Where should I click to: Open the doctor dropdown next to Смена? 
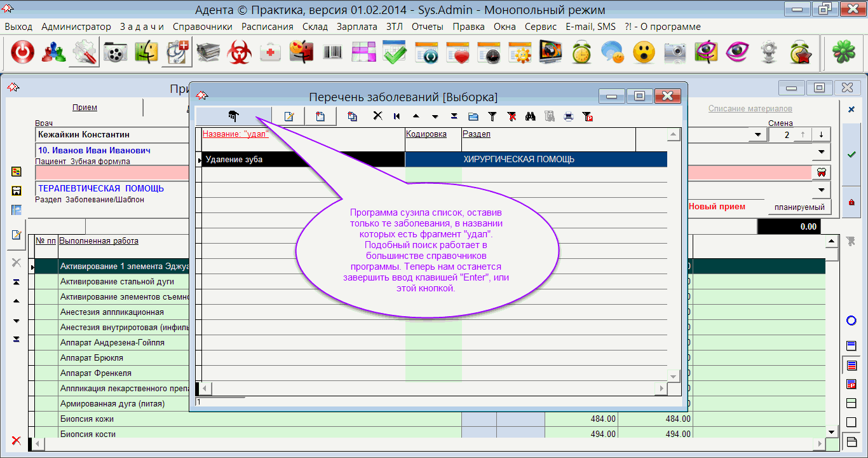pos(757,135)
